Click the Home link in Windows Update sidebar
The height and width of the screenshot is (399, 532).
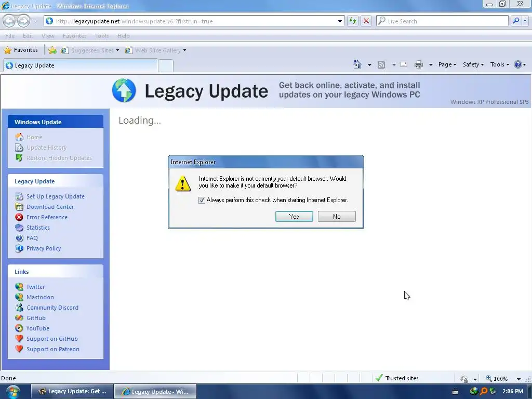(34, 137)
